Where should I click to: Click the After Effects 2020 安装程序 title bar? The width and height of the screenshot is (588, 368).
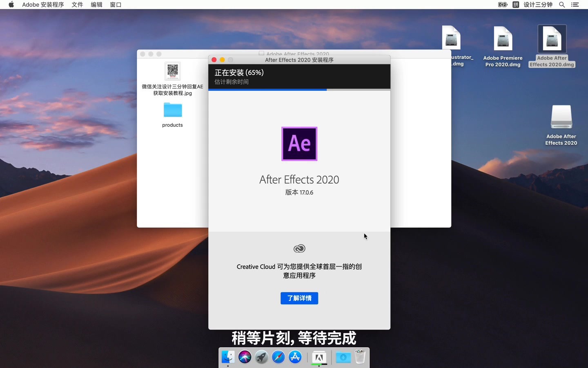pyautogui.click(x=299, y=60)
